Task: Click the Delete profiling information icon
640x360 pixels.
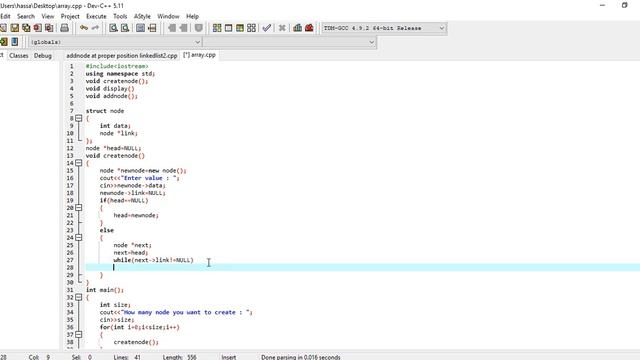Action: 309,28
